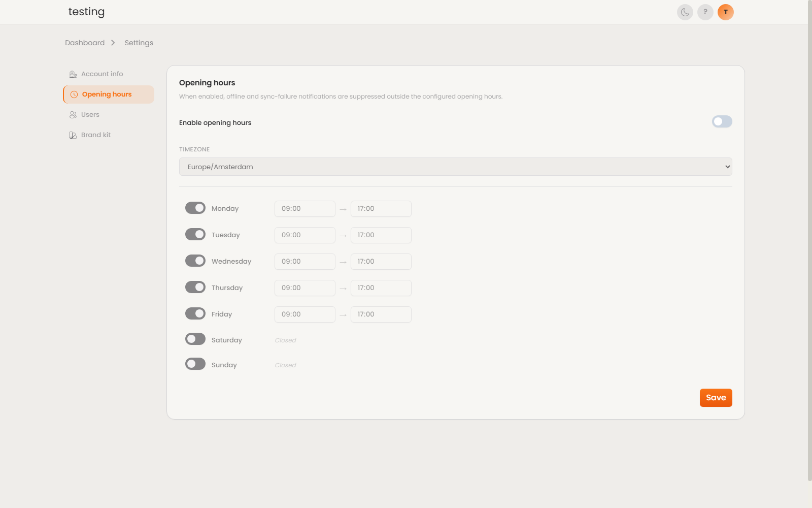This screenshot has width=812, height=508.
Task: Toggle dark mode moon icon
Action: click(x=685, y=12)
